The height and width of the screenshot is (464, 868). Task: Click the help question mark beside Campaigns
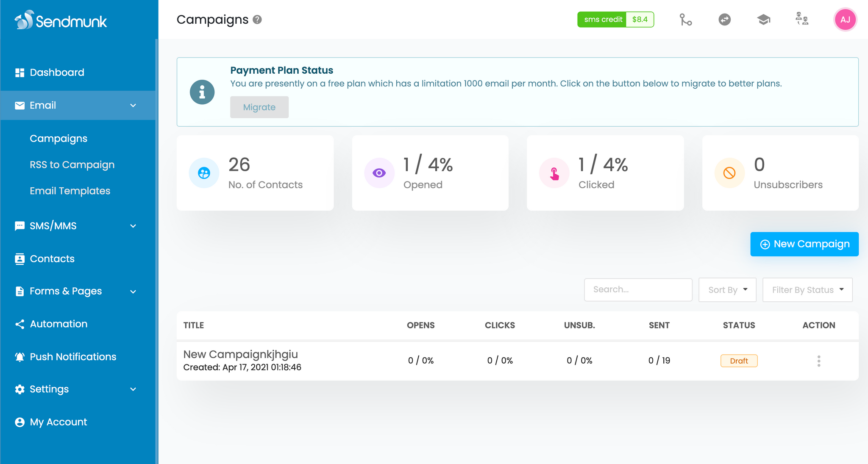[257, 19]
